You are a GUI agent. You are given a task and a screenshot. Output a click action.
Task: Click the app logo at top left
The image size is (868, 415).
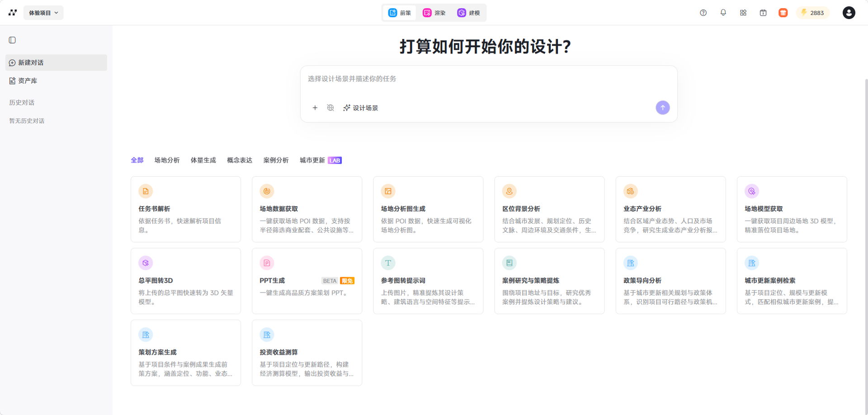tap(13, 13)
